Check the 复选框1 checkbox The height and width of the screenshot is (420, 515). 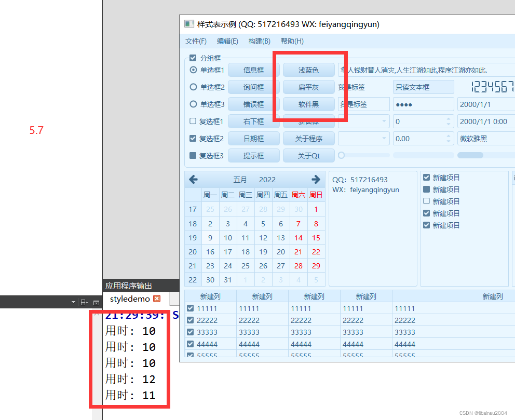click(x=193, y=121)
